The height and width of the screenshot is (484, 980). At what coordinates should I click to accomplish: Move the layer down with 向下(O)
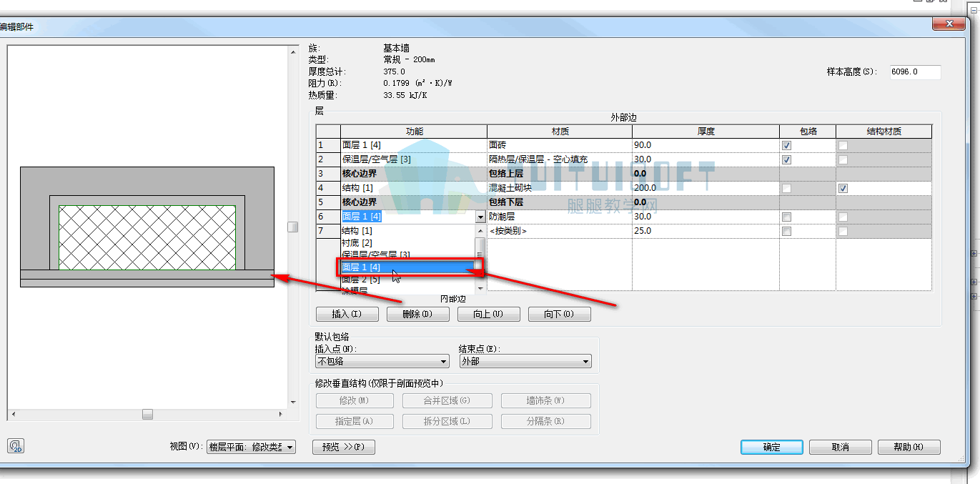[560, 314]
